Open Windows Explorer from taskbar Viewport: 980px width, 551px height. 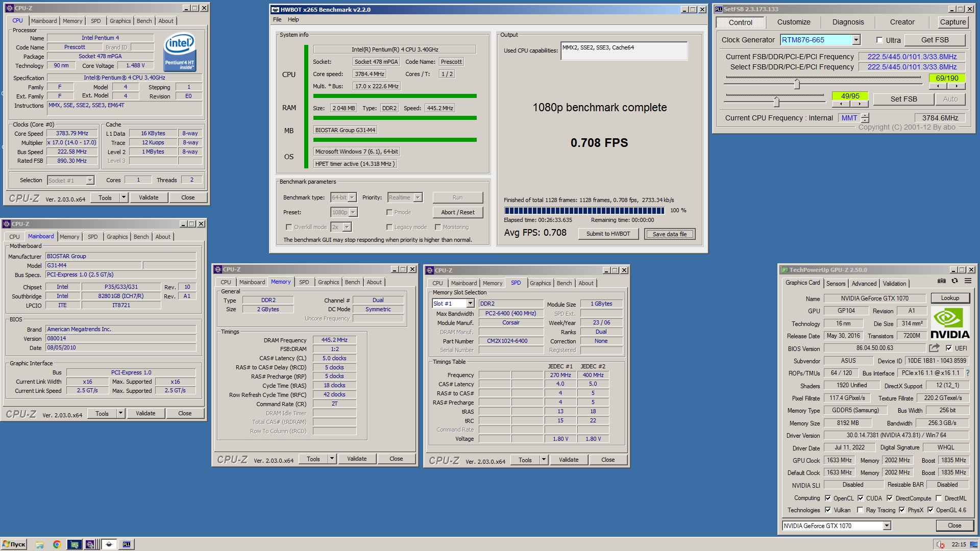pos(40,544)
